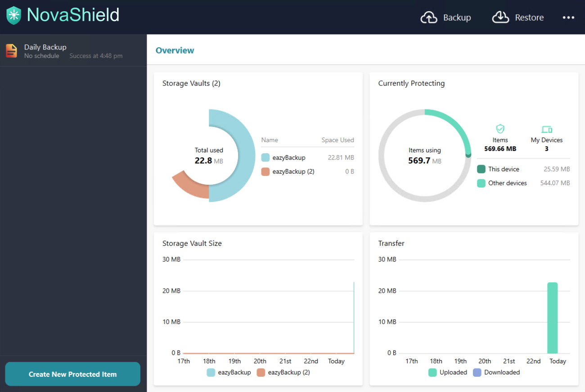The height and width of the screenshot is (392, 585).
Task: Toggle Downloaded series in Transfer legend
Action: pos(496,372)
